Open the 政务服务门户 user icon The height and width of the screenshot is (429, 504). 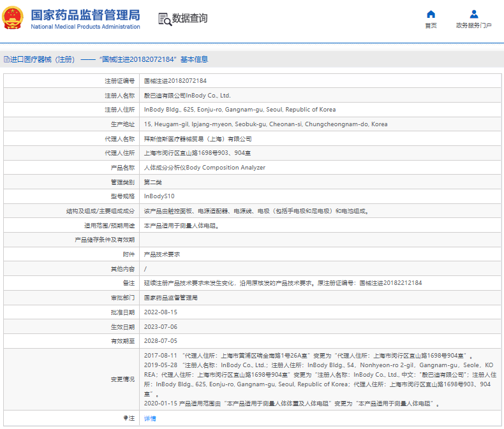coord(474,14)
